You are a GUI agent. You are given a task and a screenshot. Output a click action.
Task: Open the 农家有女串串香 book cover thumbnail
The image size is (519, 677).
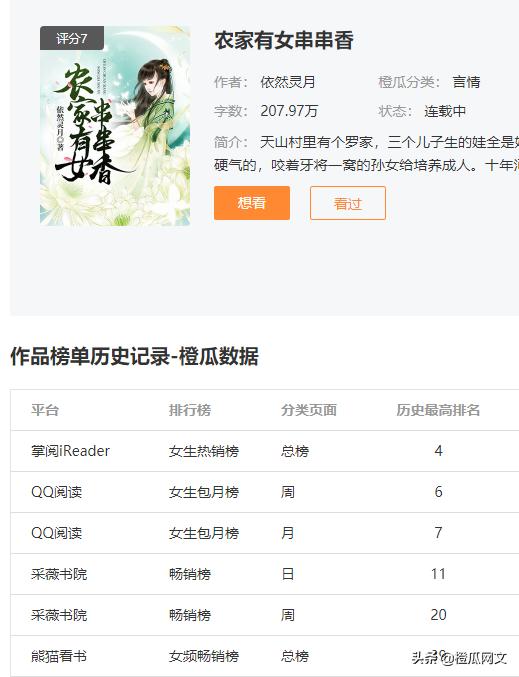pos(115,126)
